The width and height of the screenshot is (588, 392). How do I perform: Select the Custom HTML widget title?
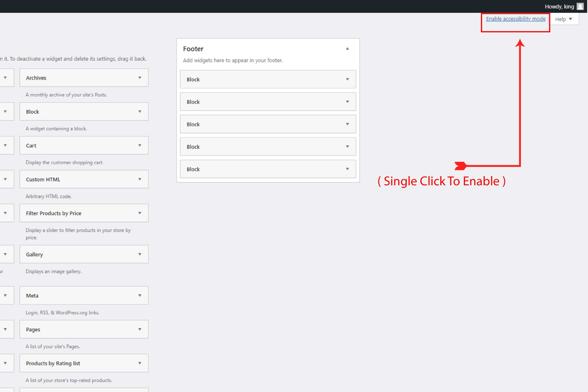(x=43, y=180)
